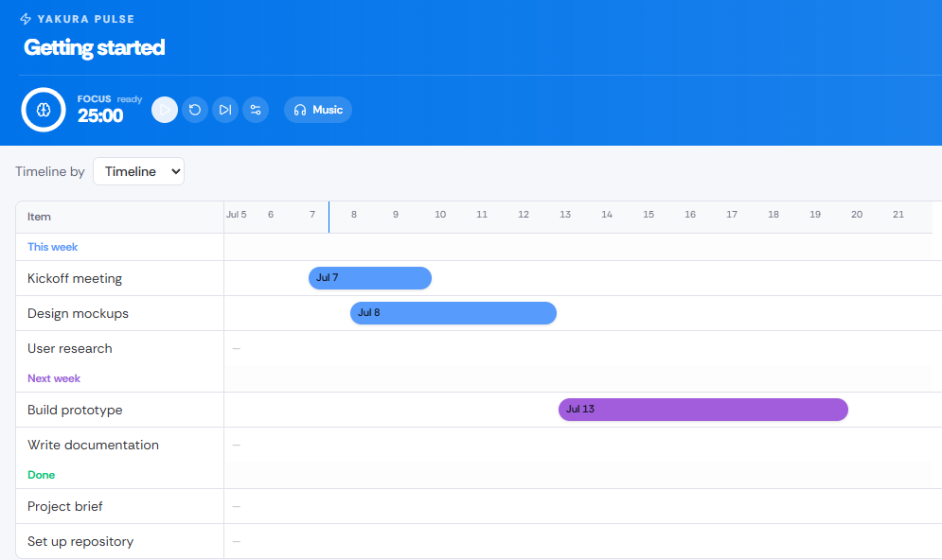Click day 16 in timeline header

(x=690, y=215)
